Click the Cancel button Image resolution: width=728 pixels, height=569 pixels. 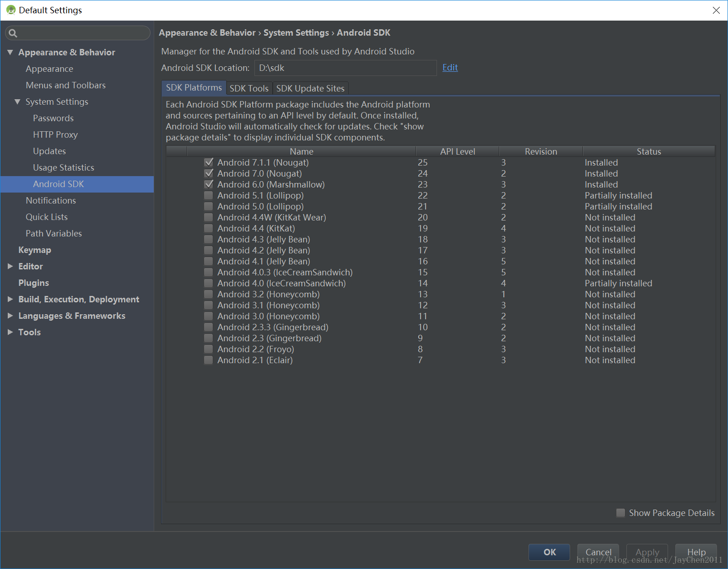pos(598,552)
